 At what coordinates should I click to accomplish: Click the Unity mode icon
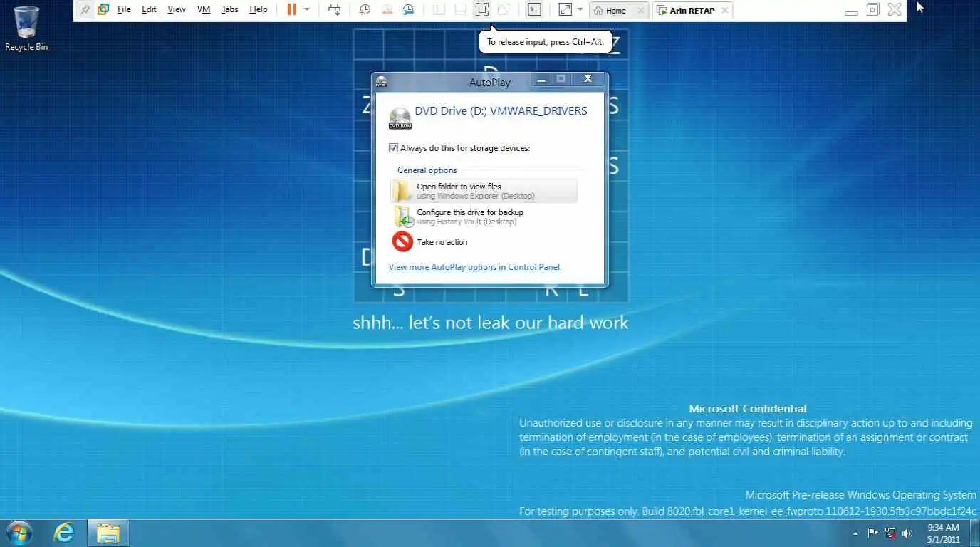[504, 10]
